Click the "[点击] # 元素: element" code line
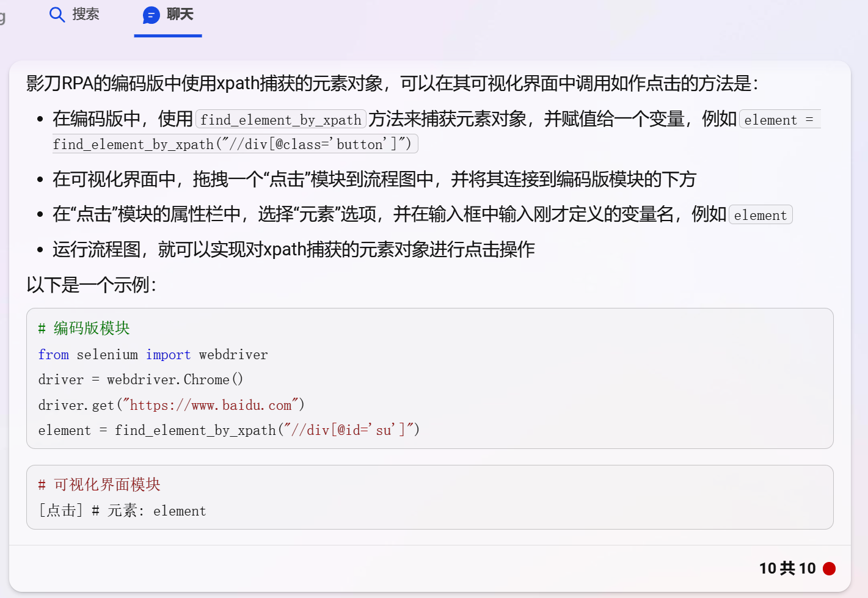 tap(122, 511)
